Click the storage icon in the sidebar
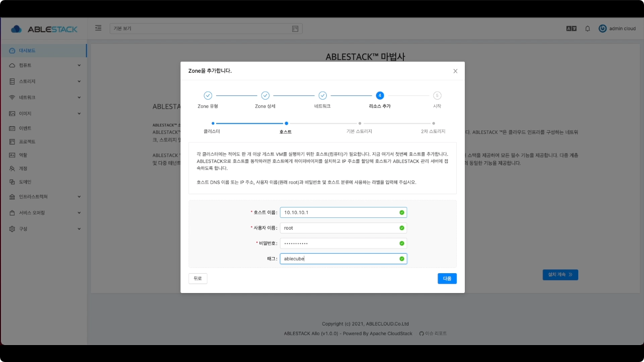The image size is (644, 362). 12,81
